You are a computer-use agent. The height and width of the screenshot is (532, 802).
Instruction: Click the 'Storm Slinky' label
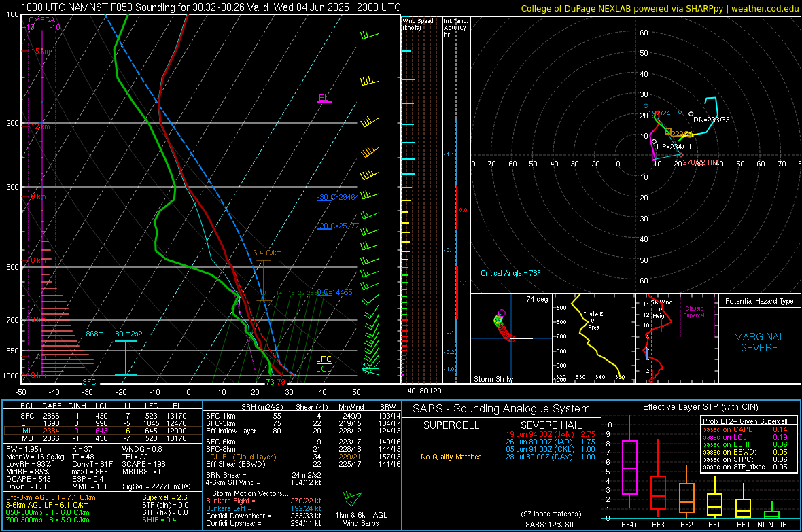pos(493,379)
